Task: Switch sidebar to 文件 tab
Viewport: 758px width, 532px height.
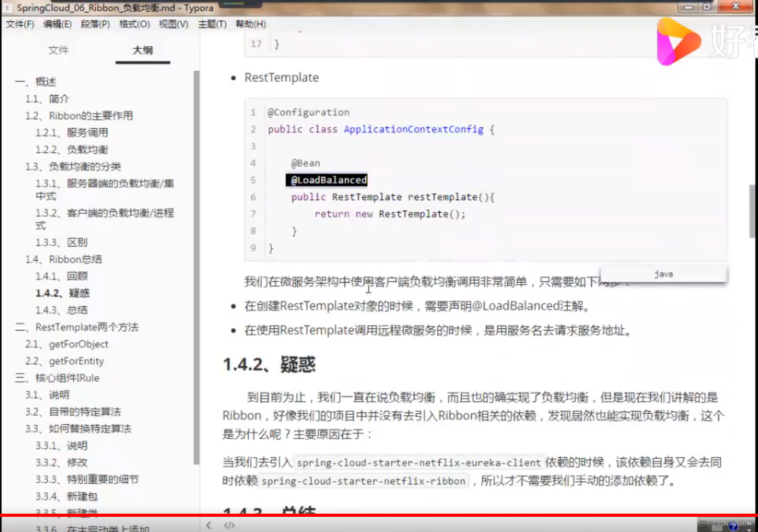Action: (x=58, y=50)
